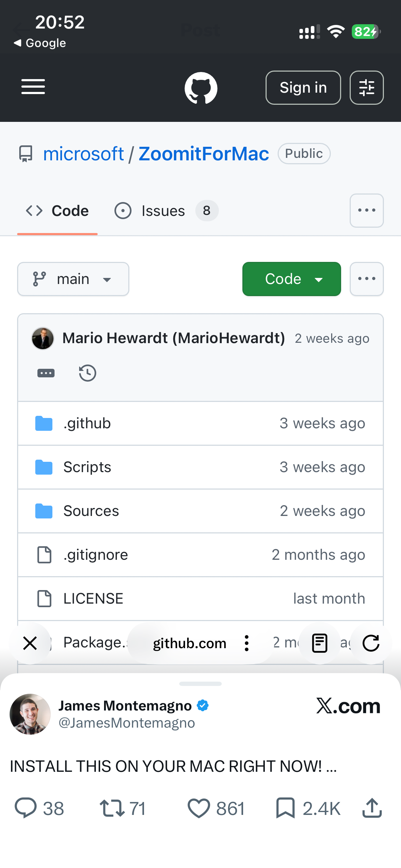The width and height of the screenshot is (401, 868).
Task: Open the James Montemagno display name
Action: pos(125,706)
